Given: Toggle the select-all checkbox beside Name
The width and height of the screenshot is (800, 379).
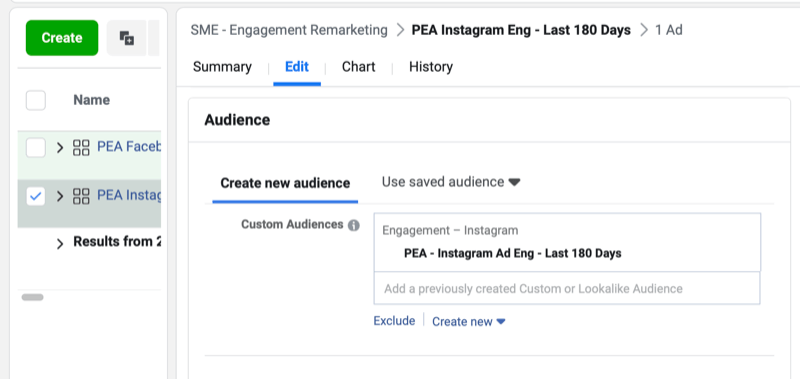Looking at the screenshot, I should coord(36,100).
